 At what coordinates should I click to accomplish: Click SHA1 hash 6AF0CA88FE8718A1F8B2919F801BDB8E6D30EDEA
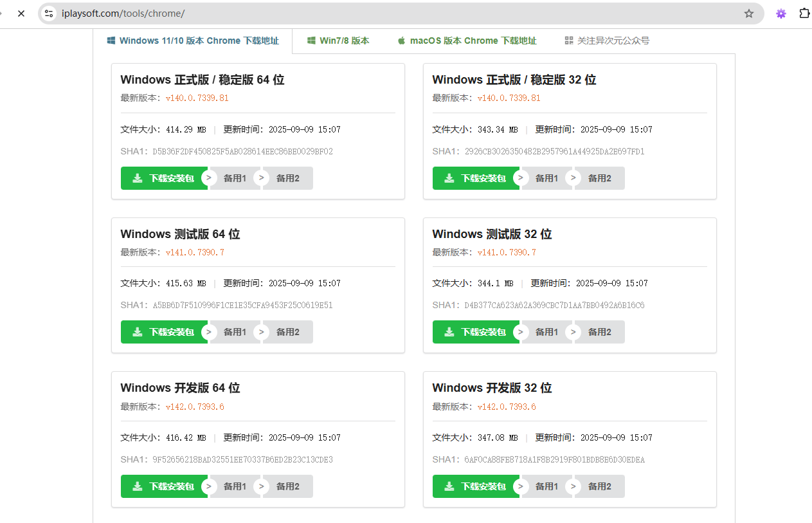click(554, 460)
